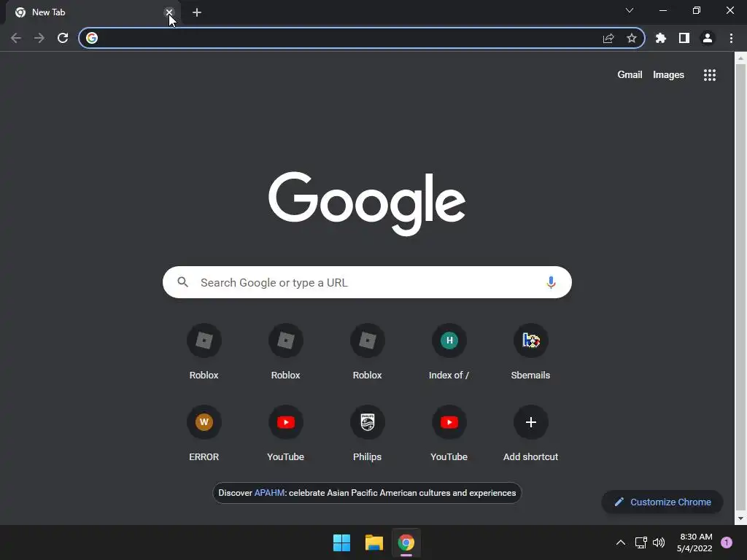This screenshot has width=747, height=560.
Task: Start voice search with microphone icon
Action: [551, 282]
